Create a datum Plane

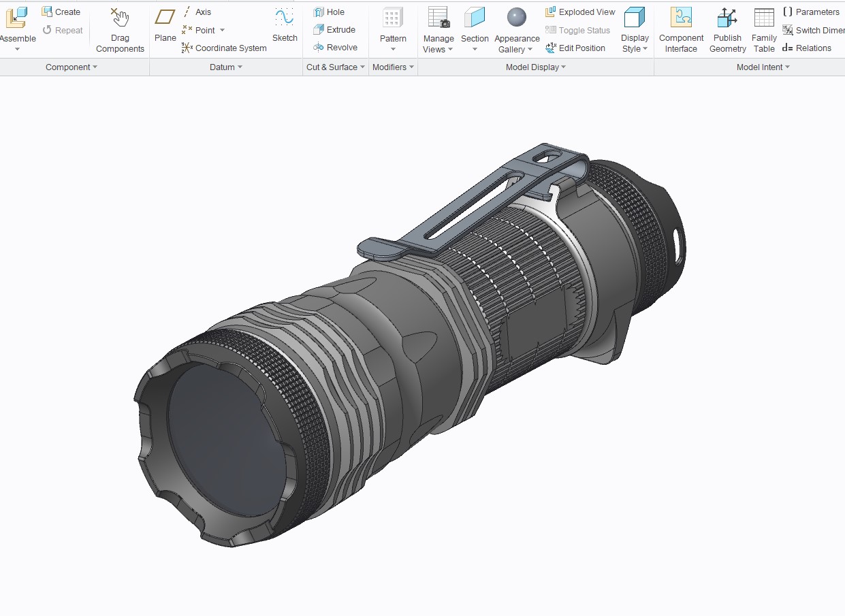click(x=165, y=26)
